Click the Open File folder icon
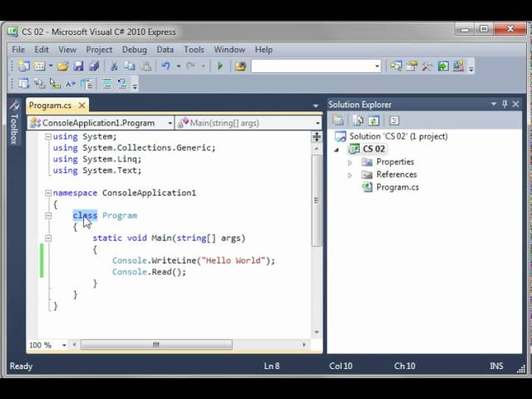This screenshot has height=399, width=532. tap(63, 66)
